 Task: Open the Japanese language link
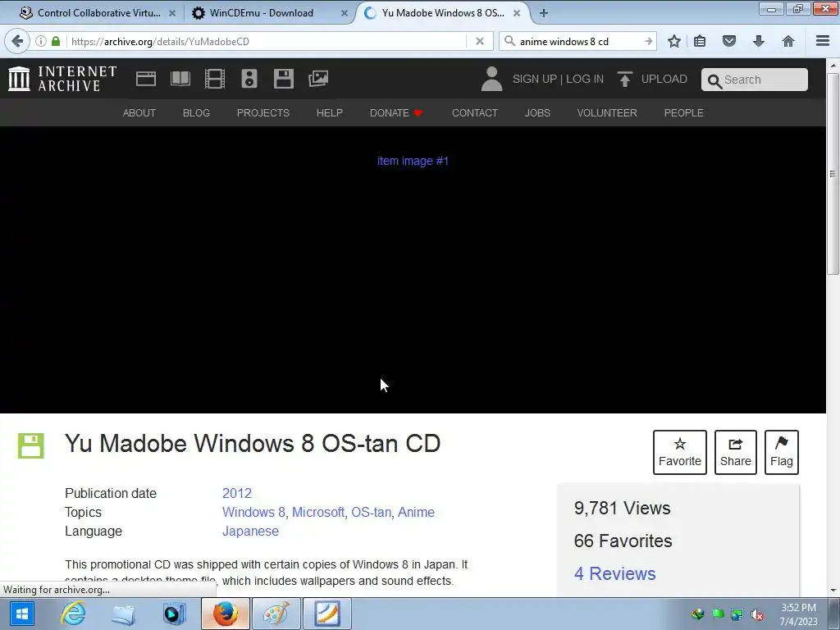(x=250, y=531)
